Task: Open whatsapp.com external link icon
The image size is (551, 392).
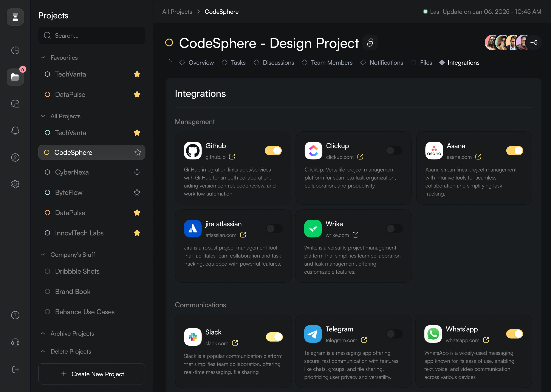Action: pos(486,340)
